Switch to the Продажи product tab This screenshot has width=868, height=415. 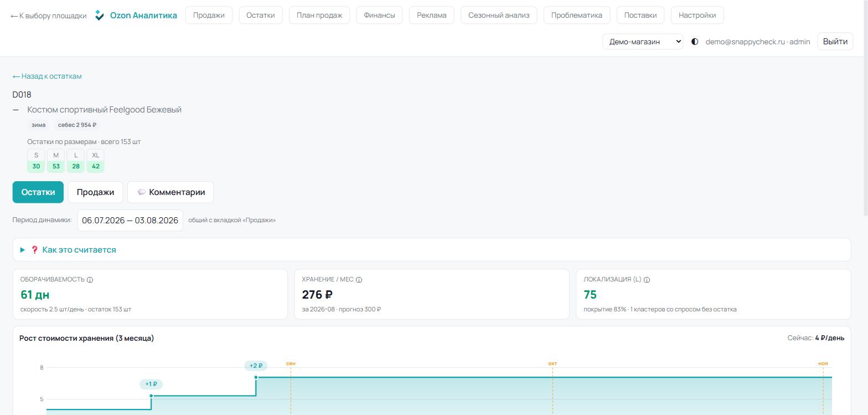[95, 192]
